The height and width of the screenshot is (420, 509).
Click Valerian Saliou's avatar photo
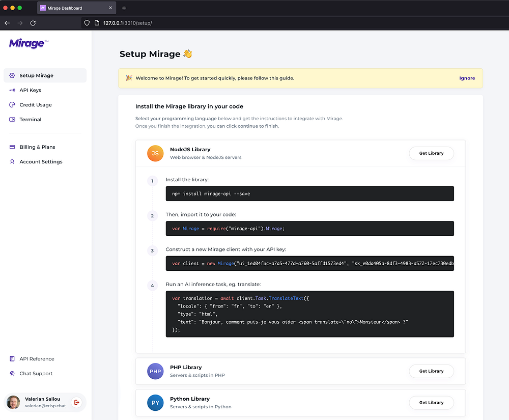(13, 402)
